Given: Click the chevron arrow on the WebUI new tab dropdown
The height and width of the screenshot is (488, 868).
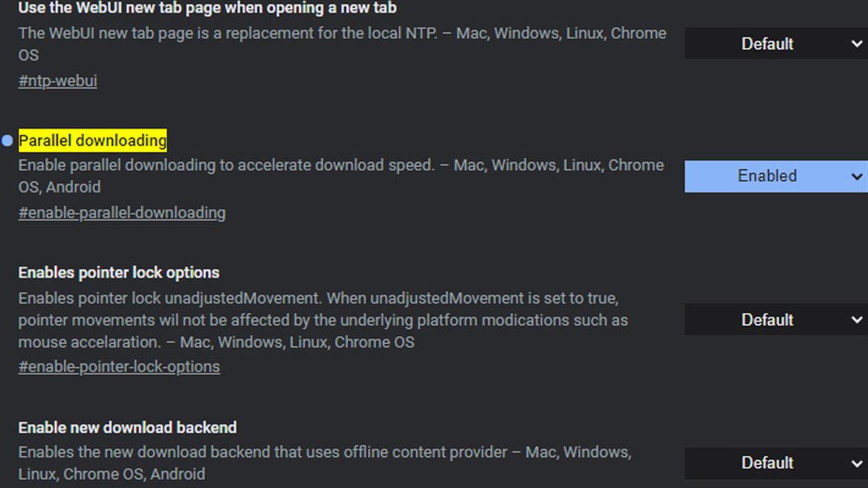Looking at the screenshot, I should click(x=856, y=44).
